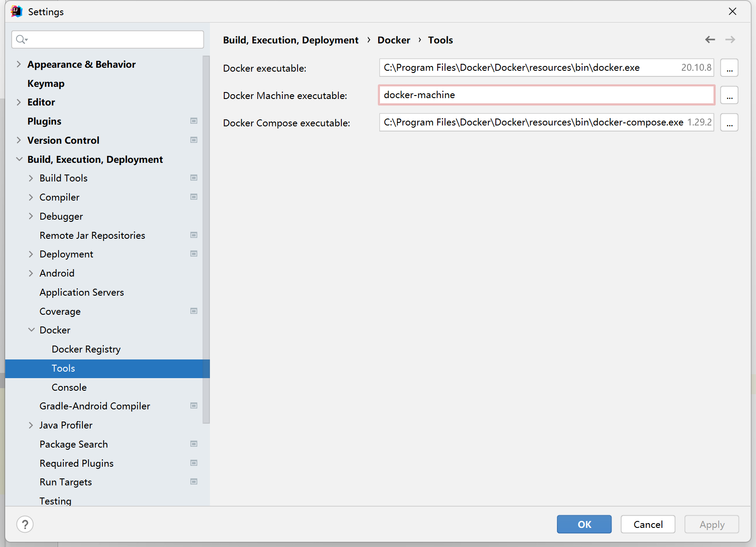Click the project-level icon next to Build Tools
The height and width of the screenshot is (547, 756).
tap(194, 178)
